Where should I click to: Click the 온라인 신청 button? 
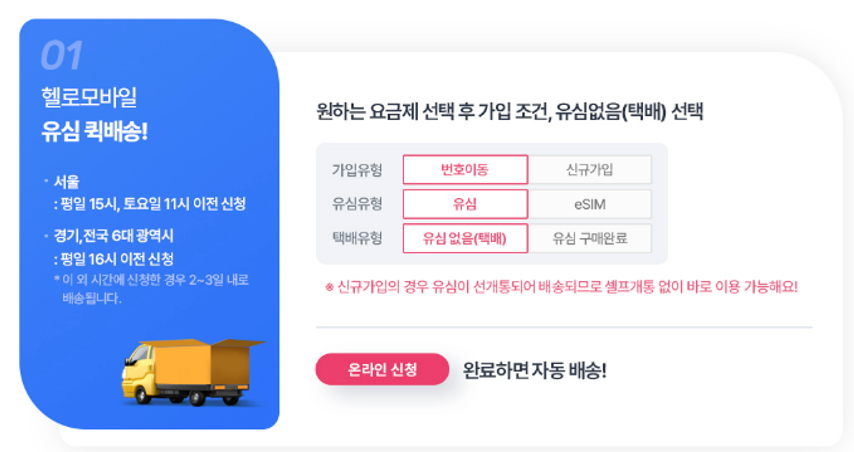click(382, 370)
